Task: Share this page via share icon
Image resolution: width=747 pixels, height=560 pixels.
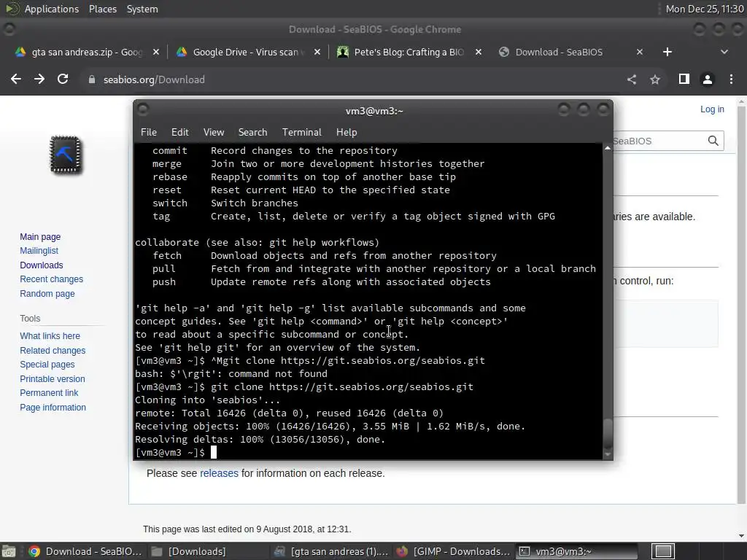Action: pyautogui.click(x=632, y=79)
